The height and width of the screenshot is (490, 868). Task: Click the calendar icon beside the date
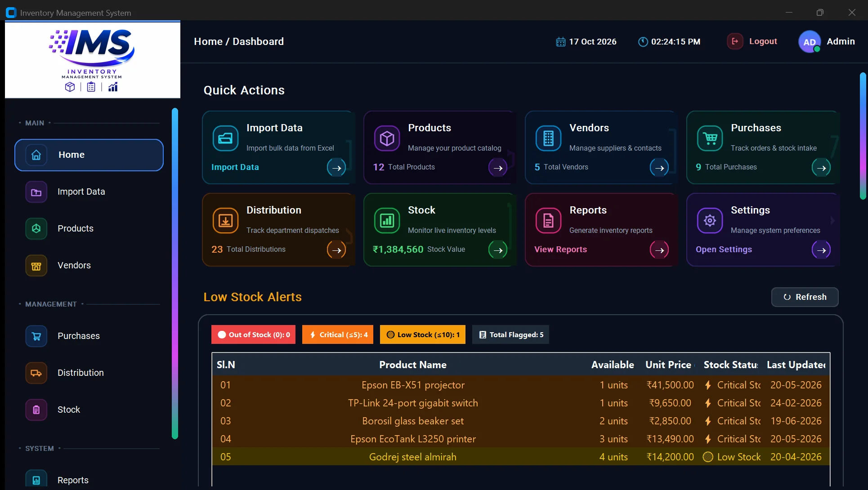560,42
